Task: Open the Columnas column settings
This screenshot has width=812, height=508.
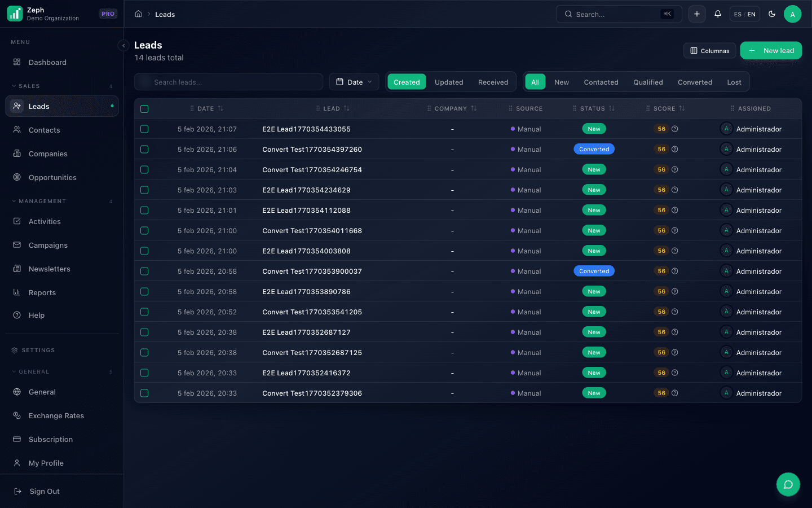Action: click(709, 51)
